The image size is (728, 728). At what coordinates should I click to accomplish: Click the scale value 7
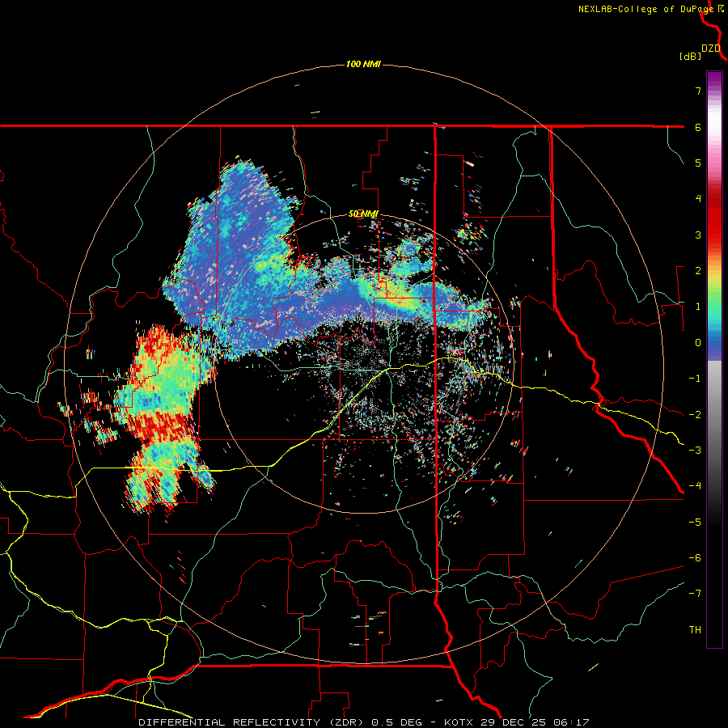698,91
